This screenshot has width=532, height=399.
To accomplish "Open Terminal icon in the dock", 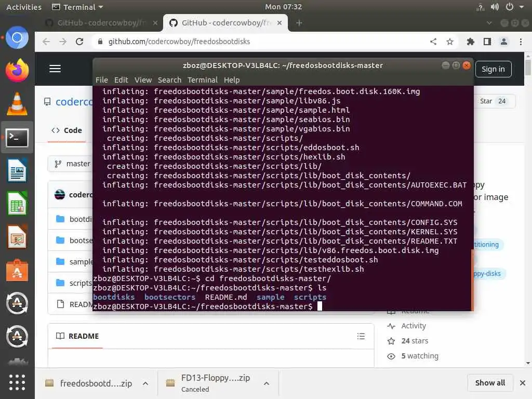I will click(x=17, y=138).
